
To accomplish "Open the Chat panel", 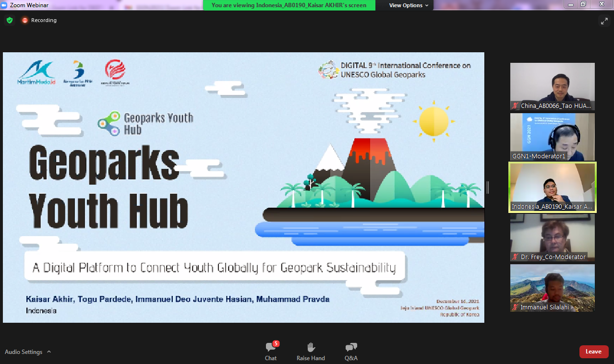I will click(271, 351).
